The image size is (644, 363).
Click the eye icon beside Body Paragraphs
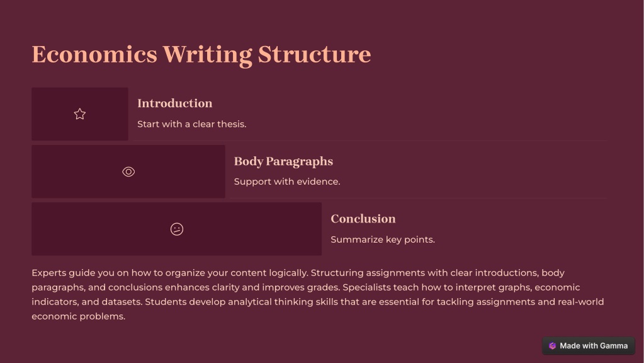click(128, 171)
